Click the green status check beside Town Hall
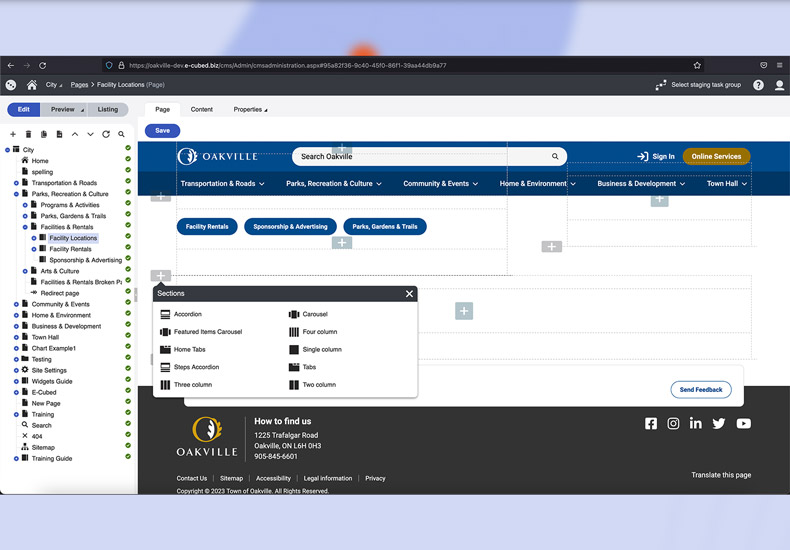The width and height of the screenshot is (790, 550). point(128,337)
